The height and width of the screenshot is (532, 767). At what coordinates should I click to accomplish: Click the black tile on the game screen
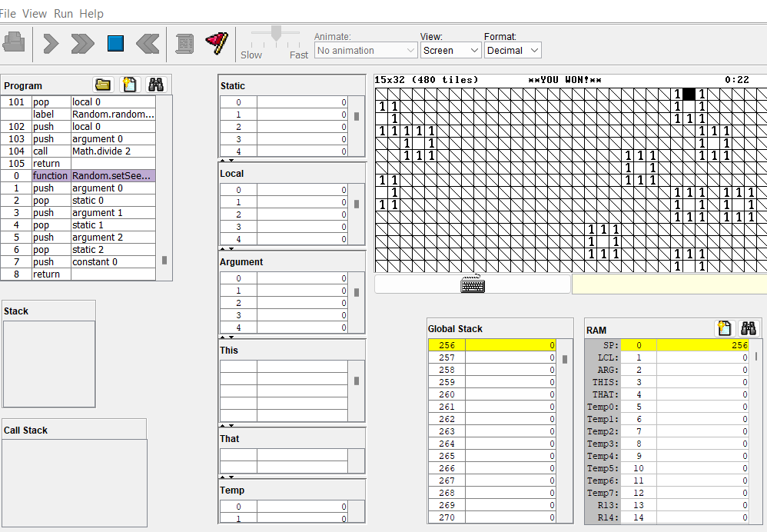click(689, 94)
